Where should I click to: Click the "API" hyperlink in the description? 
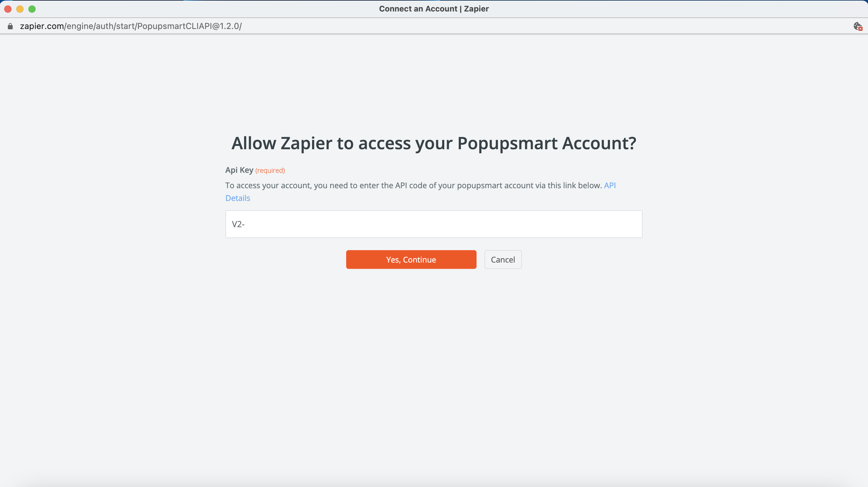pyautogui.click(x=610, y=185)
